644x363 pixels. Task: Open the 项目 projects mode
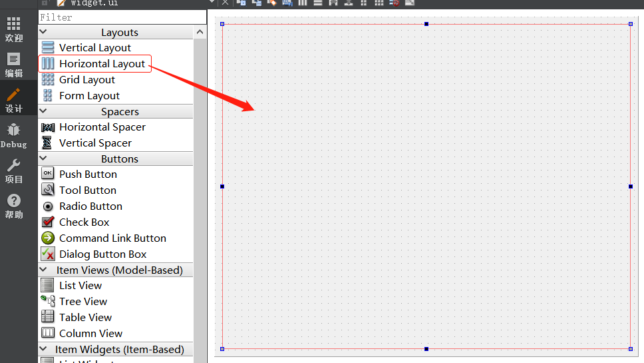click(x=13, y=171)
